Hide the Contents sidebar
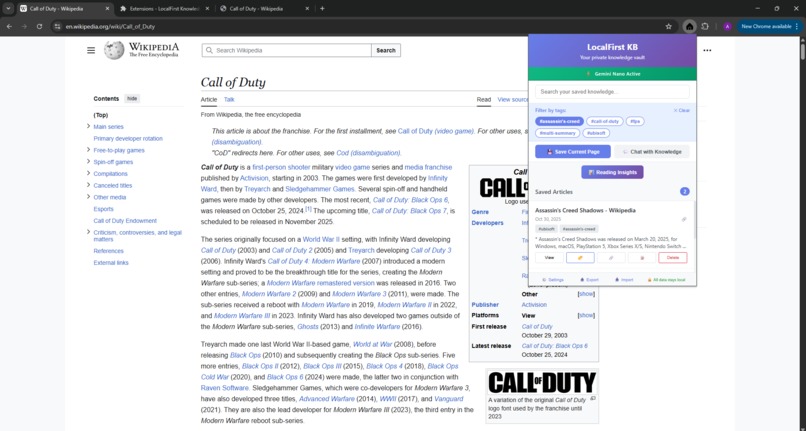The height and width of the screenshot is (431, 806). pyautogui.click(x=132, y=99)
